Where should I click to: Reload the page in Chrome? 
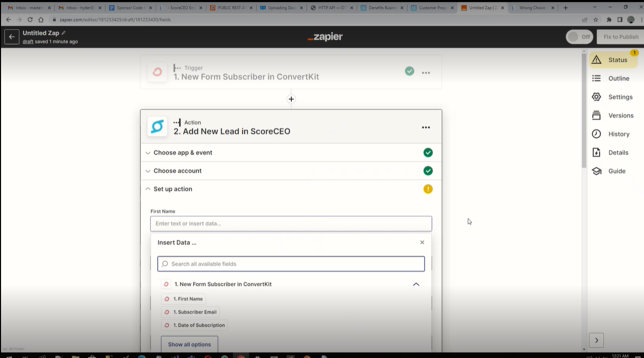pyautogui.click(x=30, y=20)
